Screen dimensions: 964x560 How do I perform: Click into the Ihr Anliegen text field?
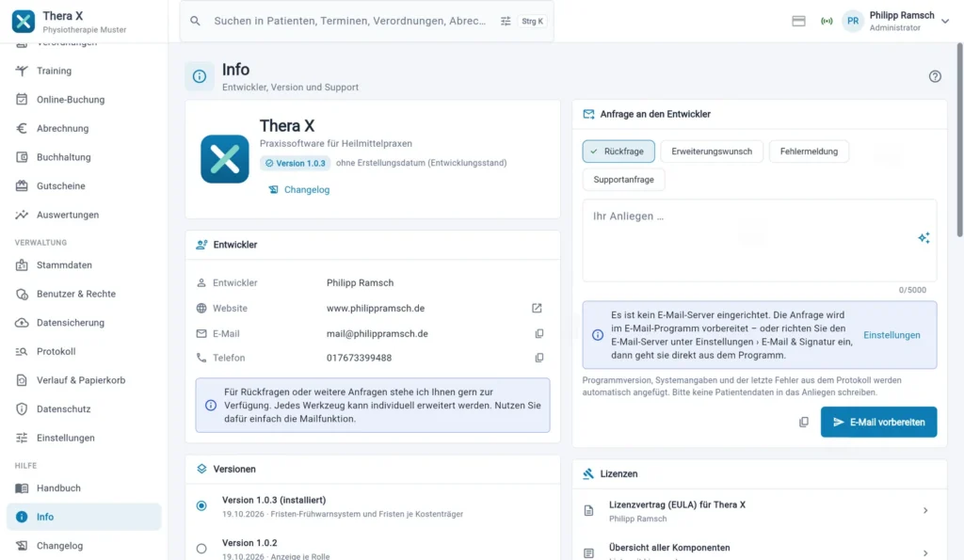coord(760,240)
